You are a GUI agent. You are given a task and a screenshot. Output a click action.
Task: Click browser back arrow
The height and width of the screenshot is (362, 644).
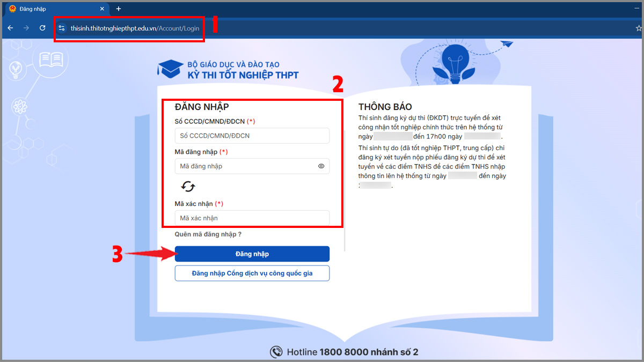(10, 28)
